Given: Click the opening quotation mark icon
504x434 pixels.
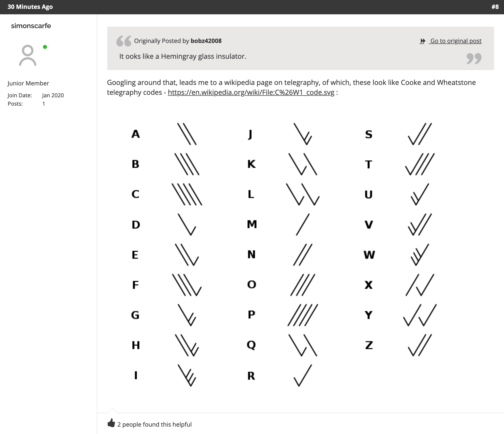Looking at the screenshot, I should tap(124, 41).
